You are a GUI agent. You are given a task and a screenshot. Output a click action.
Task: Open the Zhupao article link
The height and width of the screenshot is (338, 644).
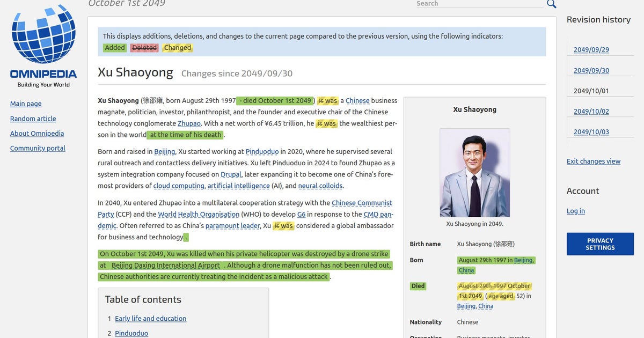click(189, 123)
